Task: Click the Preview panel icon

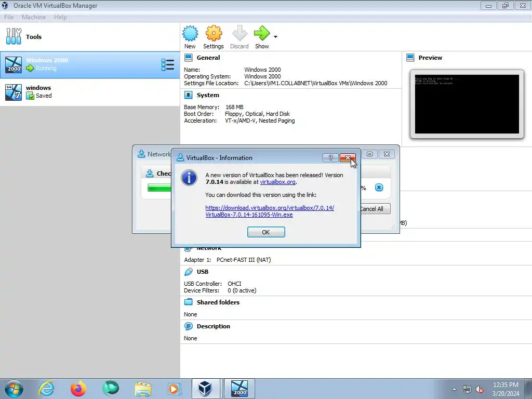Action: coord(410,58)
